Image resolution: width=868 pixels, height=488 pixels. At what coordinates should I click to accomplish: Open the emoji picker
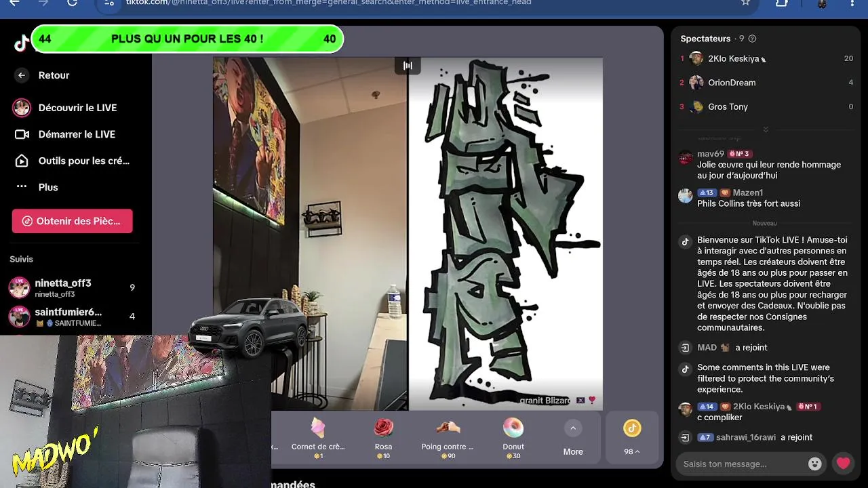point(815,464)
